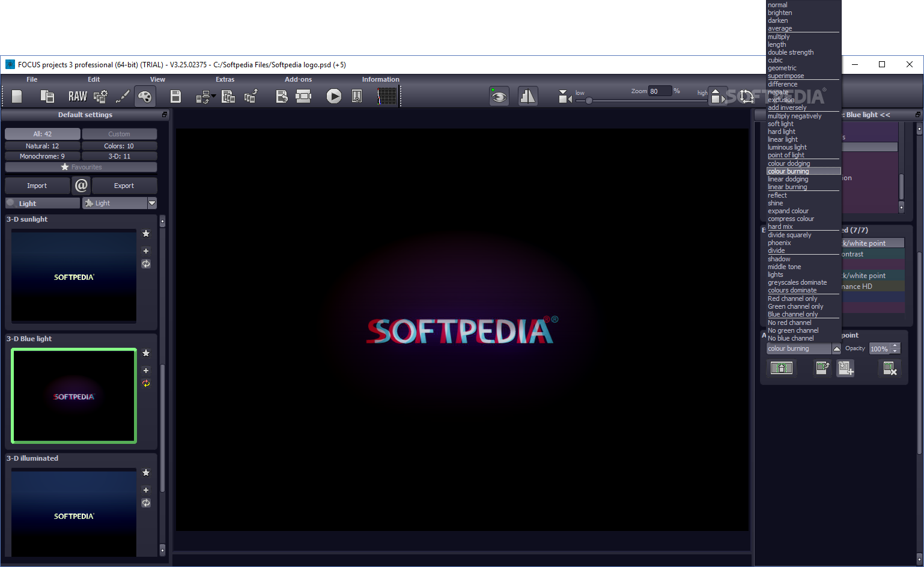Mark 3-D illuminated preset as favourite
This screenshot has width=924, height=567.
[145, 473]
